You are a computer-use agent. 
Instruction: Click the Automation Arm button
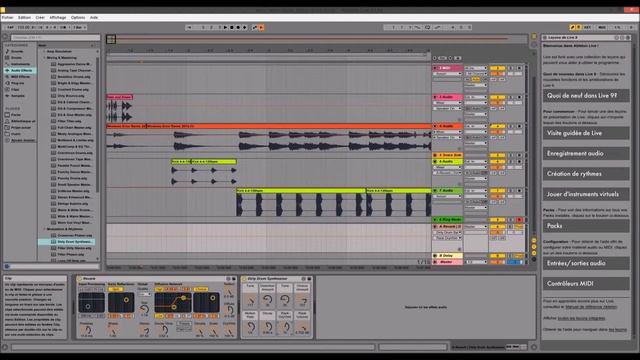click(255, 27)
